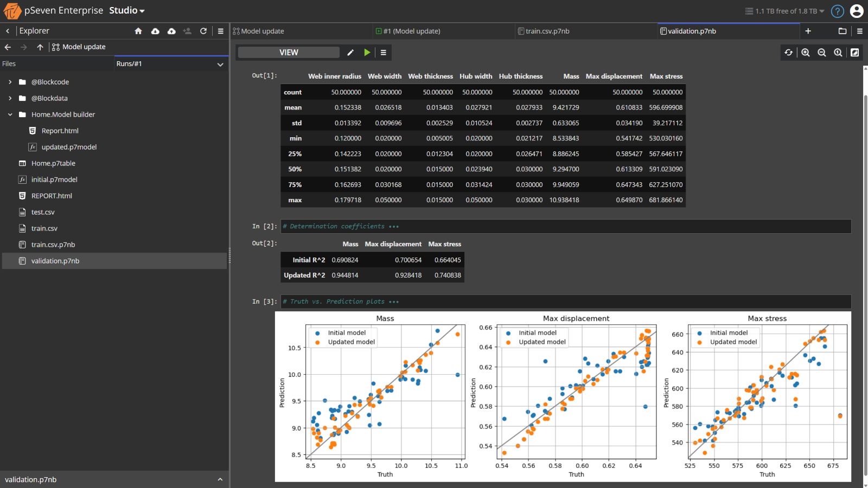Select the cloud download icon in Explorer toolbar
Image resolution: width=868 pixels, height=488 pixels.
click(x=155, y=31)
